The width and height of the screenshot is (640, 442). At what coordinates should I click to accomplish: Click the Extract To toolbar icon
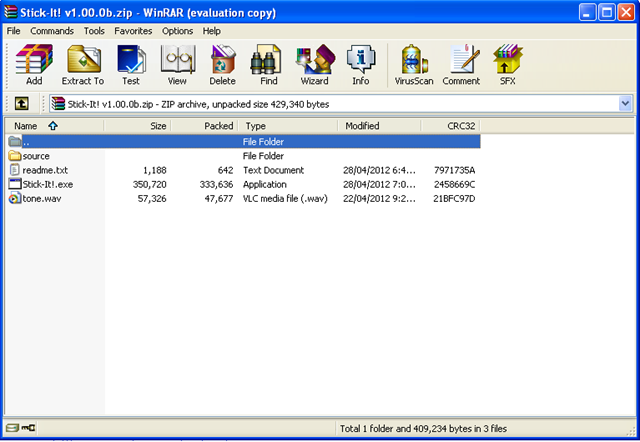(x=82, y=65)
